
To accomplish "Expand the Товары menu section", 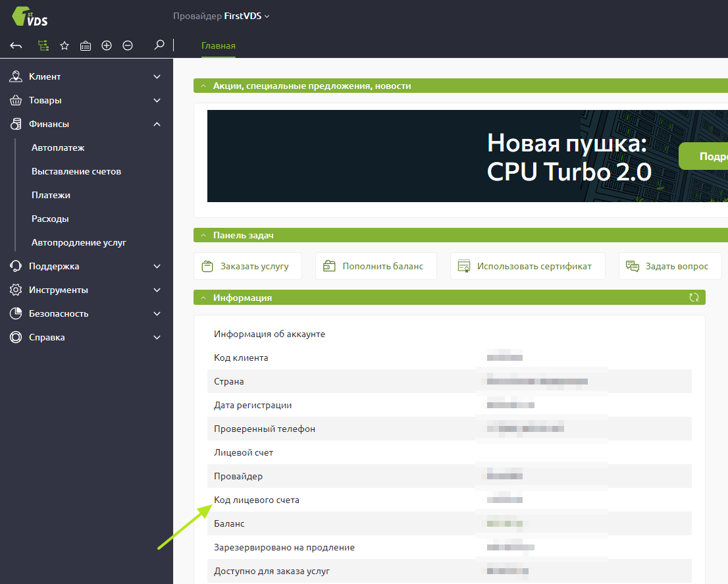I will click(157, 100).
